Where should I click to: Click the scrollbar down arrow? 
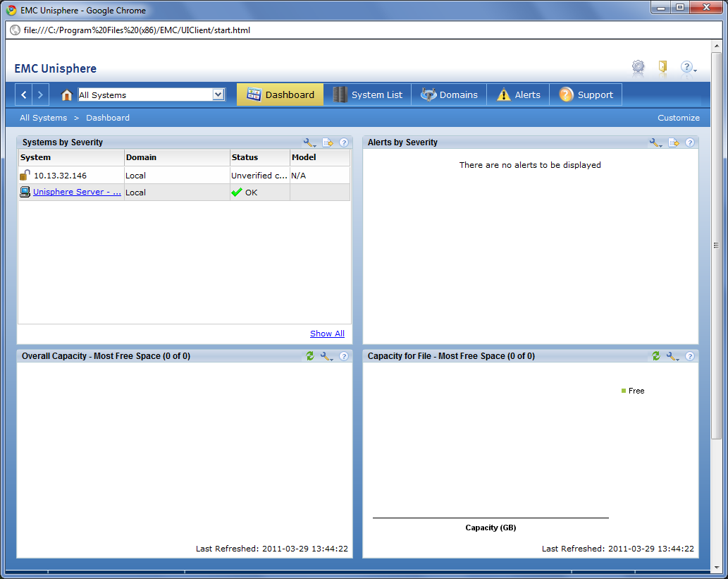click(x=717, y=568)
